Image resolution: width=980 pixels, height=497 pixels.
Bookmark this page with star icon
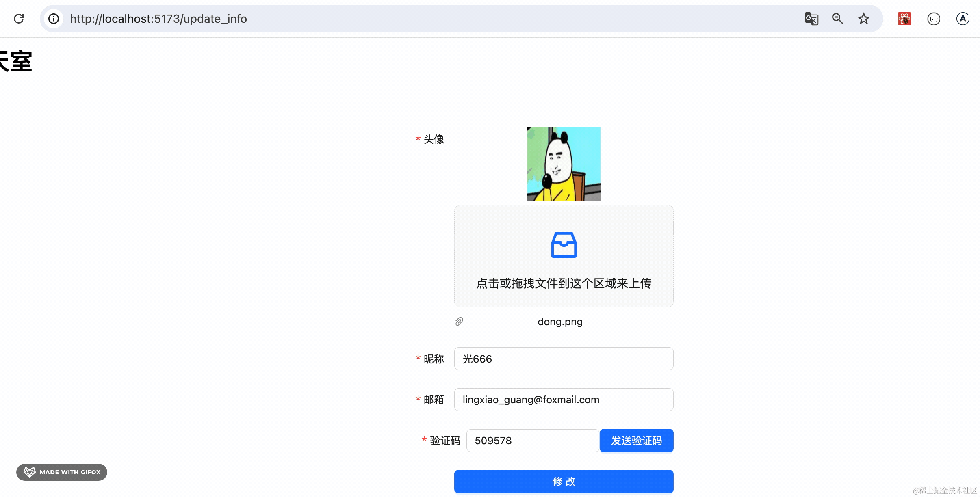point(863,19)
